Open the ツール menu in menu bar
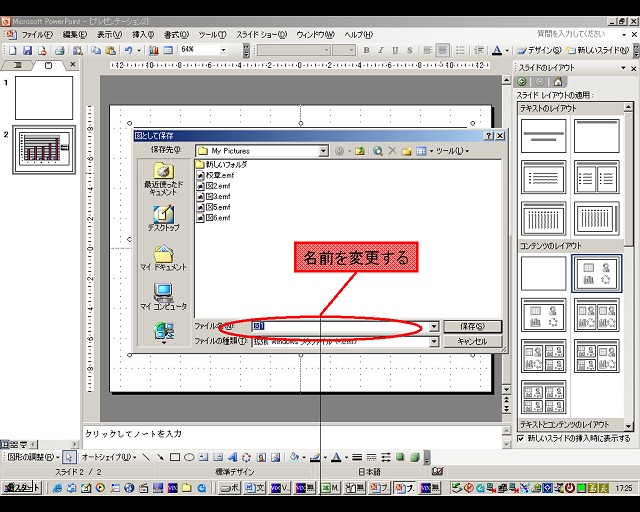 pyautogui.click(x=212, y=35)
